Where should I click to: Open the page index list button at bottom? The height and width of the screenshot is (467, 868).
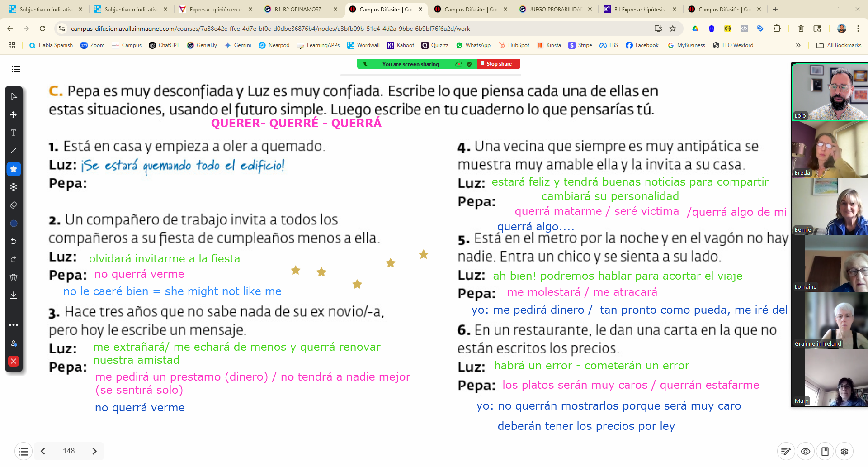click(24, 451)
